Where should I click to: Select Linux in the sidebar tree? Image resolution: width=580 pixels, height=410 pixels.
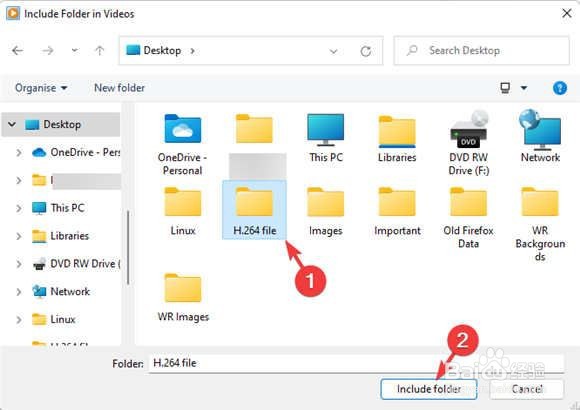pyautogui.click(x=54, y=320)
